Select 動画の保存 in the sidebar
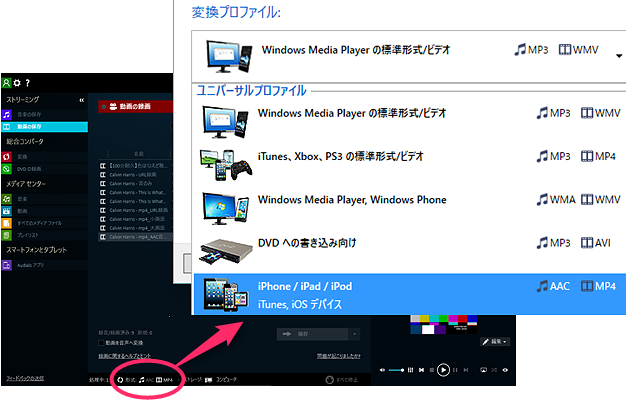Viewport: 626px width, 402px height. 44,127
